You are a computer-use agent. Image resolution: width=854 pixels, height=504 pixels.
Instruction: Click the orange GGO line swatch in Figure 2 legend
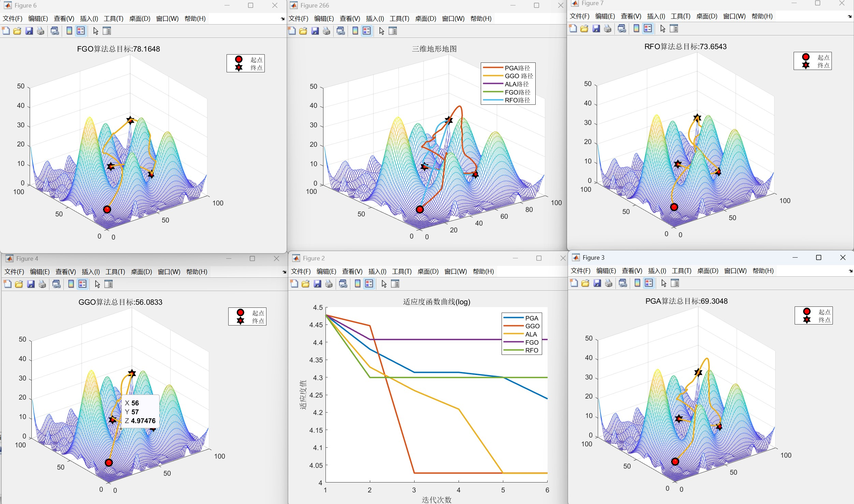pyautogui.click(x=513, y=326)
